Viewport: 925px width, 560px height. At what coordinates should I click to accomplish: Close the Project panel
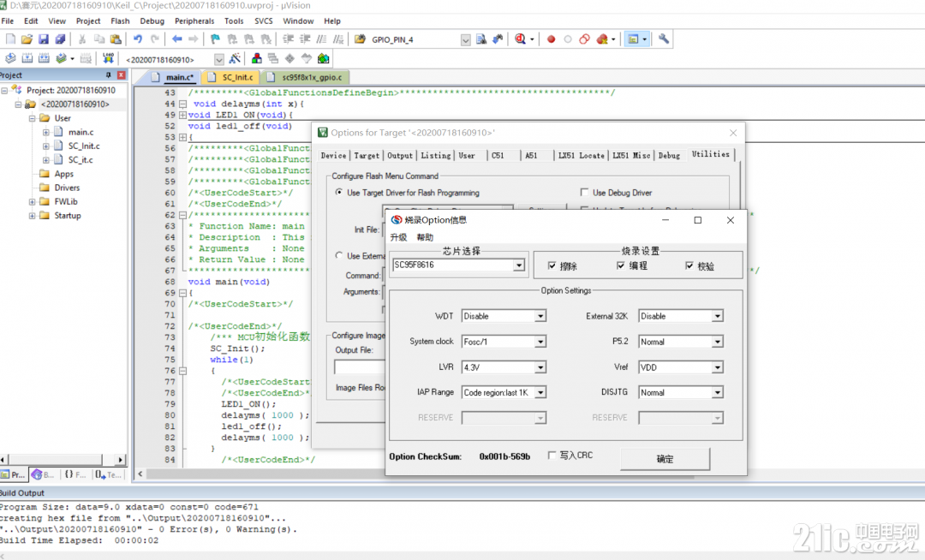(x=121, y=75)
